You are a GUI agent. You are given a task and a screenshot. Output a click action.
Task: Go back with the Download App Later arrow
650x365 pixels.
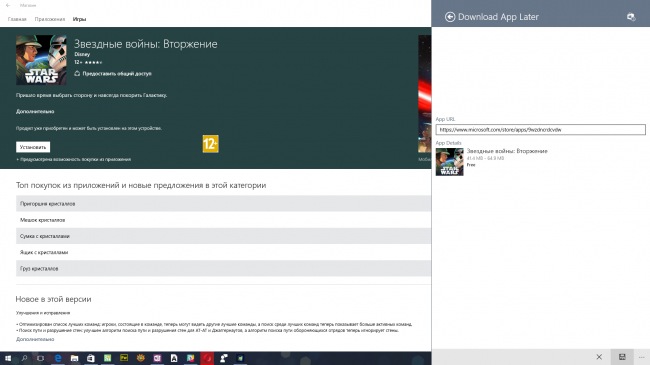450,17
